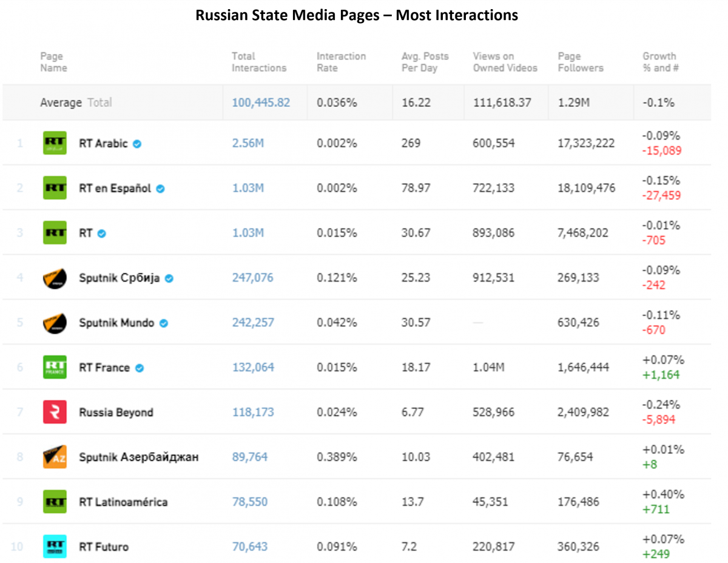Click the Sputnik Србија page logo

point(55,278)
